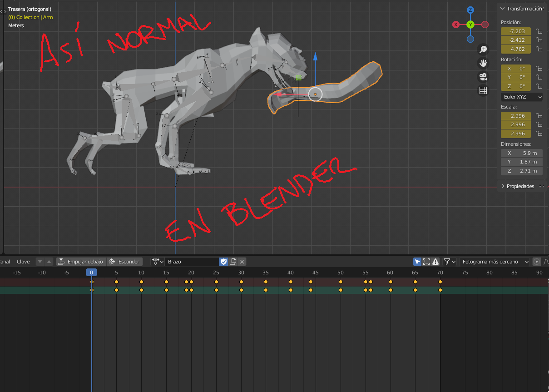The image size is (549, 392).
Task: Toggle Only Show Errors warning filter
Action: pyautogui.click(x=435, y=262)
